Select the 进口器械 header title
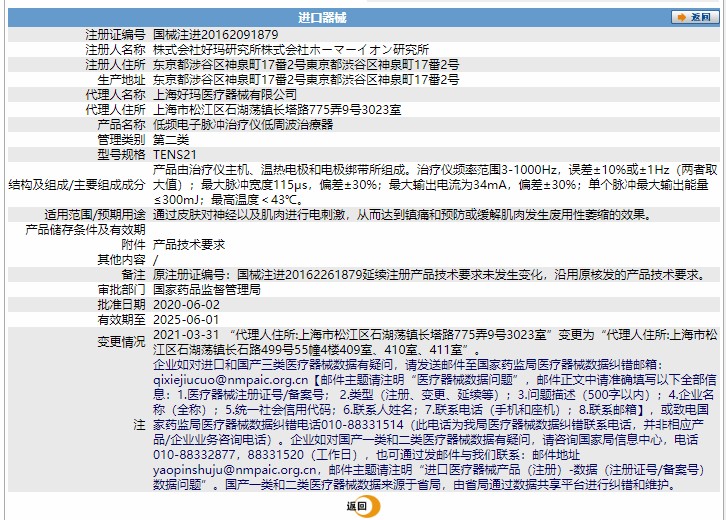The image size is (726, 520). [322, 18]
